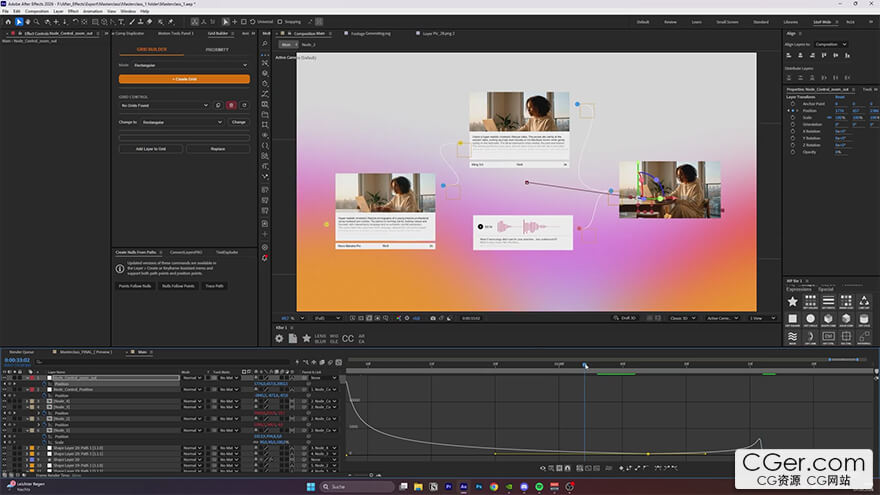Click the duplicate grid icon in Grid Control
The height and width of the screenshot is (495, 880).
pos(218,106)
